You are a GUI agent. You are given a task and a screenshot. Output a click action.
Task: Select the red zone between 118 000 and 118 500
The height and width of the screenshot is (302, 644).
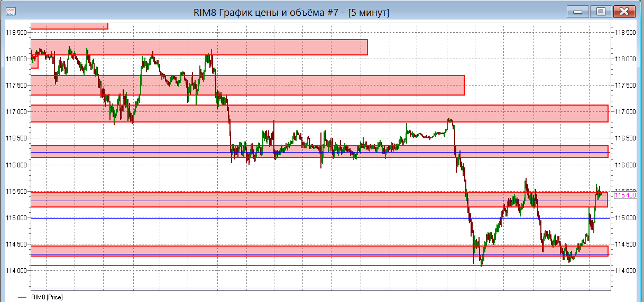pyautogui.click(x=199, y=47)
